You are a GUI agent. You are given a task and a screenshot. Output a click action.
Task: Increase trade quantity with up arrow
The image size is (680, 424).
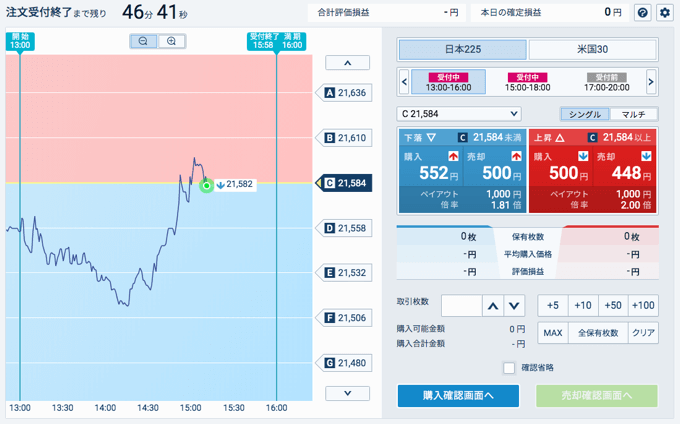pos(493,306)
